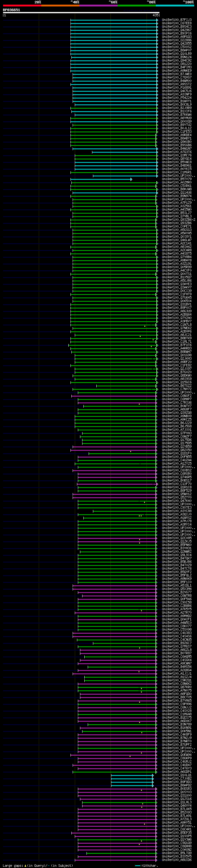Open hit UniRef100_B6TGZ2
The height and width of the screenshot is (868, 197).
(x=176, y=386)
